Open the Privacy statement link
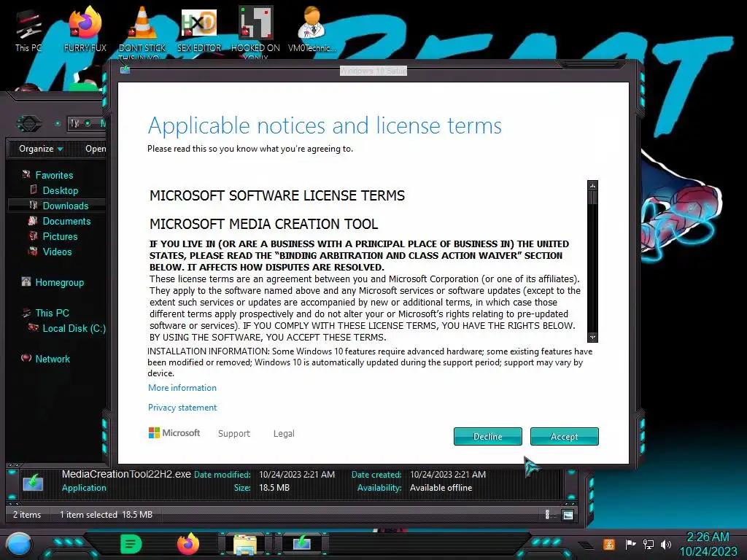The height and width of the screenshot is (560, 747). tap(182, 408)
